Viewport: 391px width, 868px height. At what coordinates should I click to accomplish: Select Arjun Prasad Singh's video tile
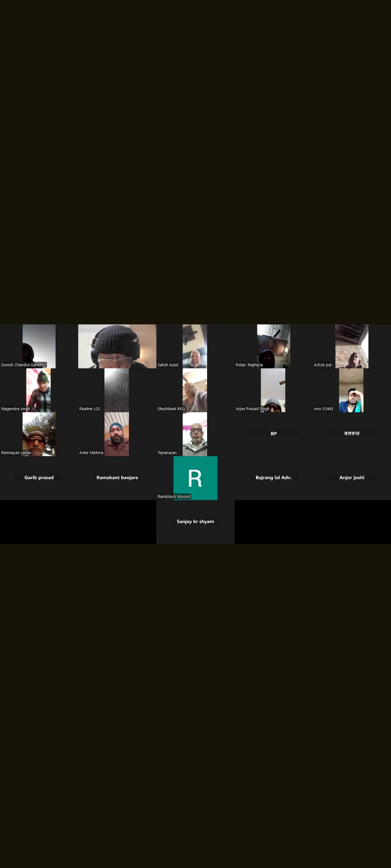273,390
